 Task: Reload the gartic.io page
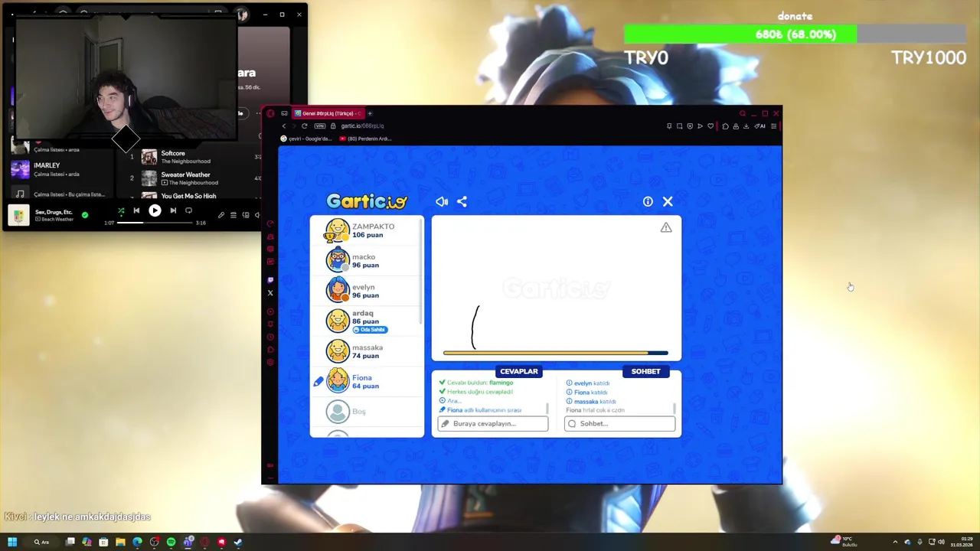point(305,126)
